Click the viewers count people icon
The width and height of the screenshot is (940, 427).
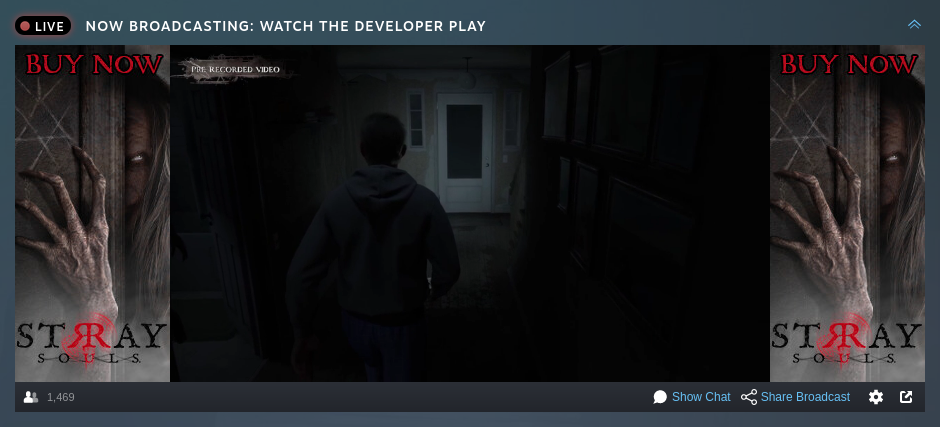click(31, 397)
